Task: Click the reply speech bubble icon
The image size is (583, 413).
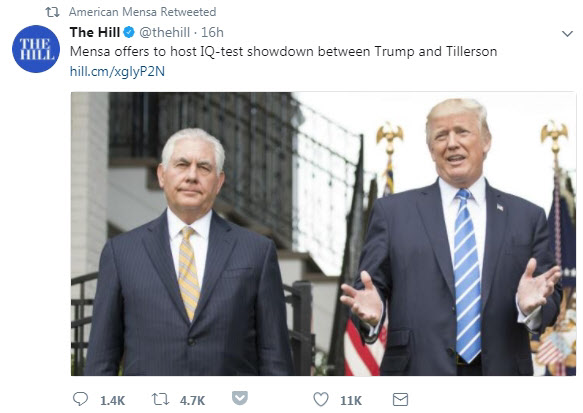Action: (x=80, y=399)
